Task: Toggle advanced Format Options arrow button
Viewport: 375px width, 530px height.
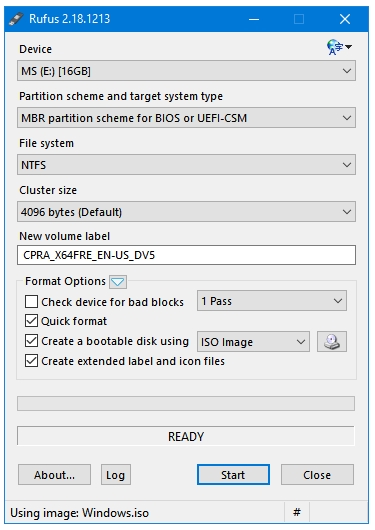Action: pyautogui.click(x=118, y=282)
